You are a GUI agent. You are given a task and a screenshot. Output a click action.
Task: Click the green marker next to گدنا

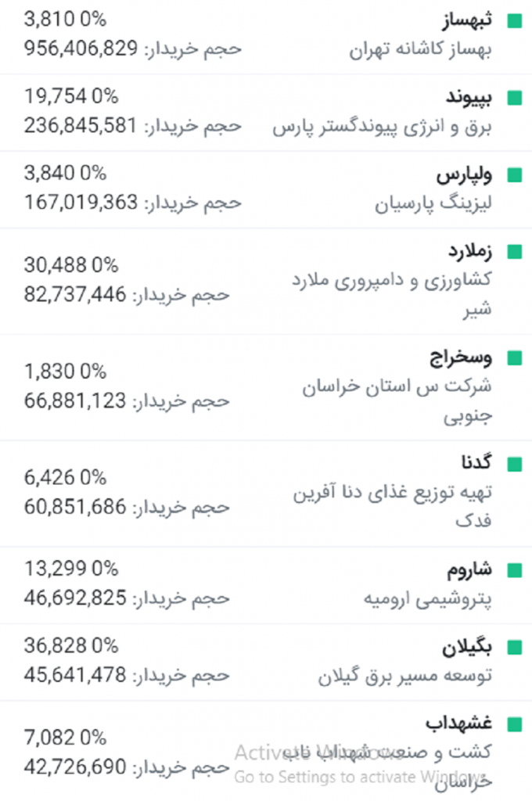[514, 465]
